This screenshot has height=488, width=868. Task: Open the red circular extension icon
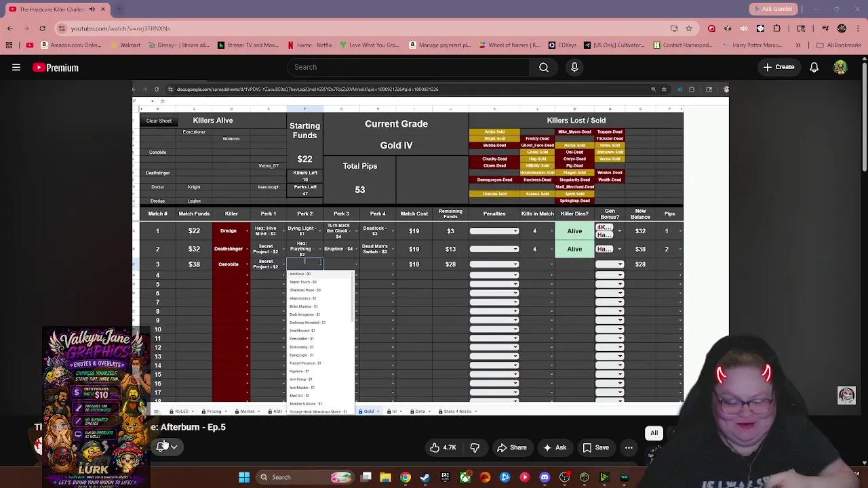click(711, 28)
